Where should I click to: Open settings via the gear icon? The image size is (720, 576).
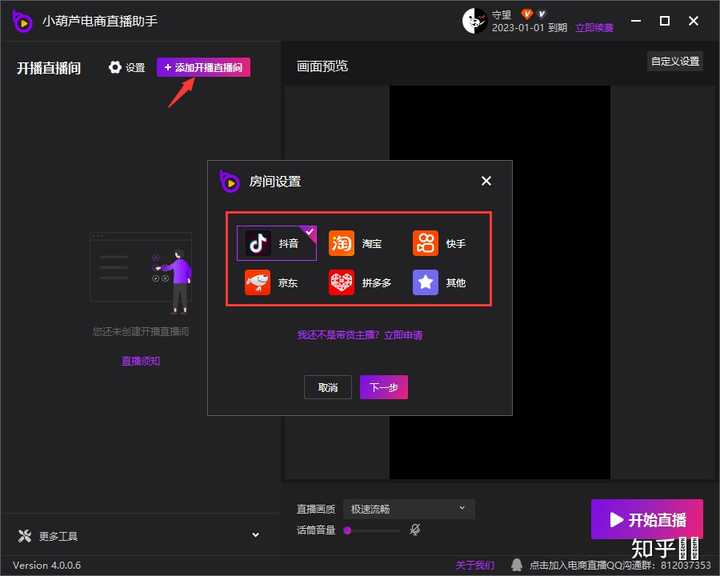point(115,67)
